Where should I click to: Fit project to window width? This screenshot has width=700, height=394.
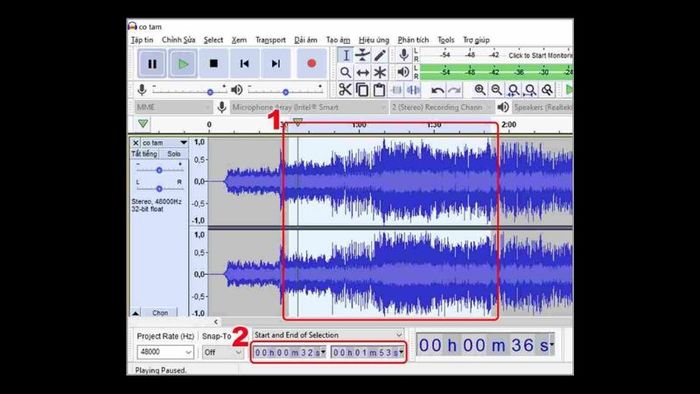pyautogui.click(x=530, y=90)
